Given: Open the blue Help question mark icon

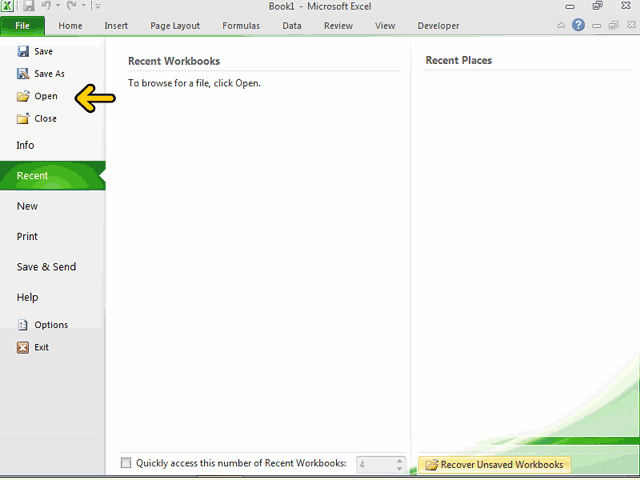Looking at the screenshot, I should click(578, 25).
